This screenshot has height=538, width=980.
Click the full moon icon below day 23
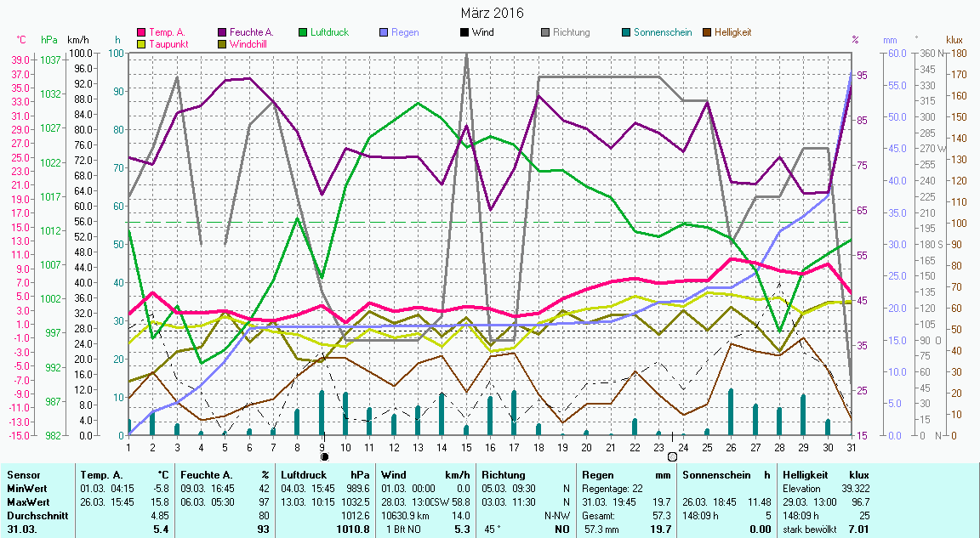pos(672,456)
